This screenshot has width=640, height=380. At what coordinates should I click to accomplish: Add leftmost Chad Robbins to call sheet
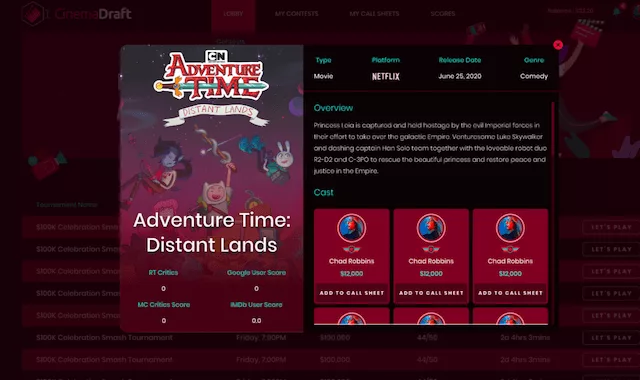(x=351, y=293)
